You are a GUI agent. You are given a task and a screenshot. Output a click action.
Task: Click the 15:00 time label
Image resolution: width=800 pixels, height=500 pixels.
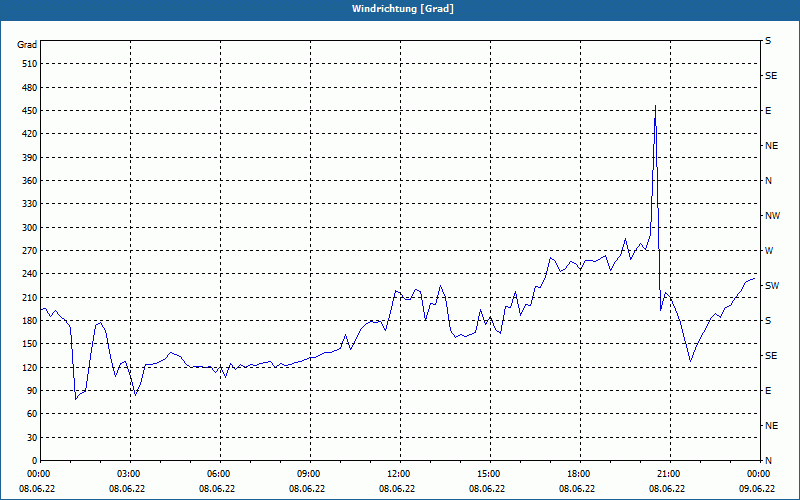coord(487,474)
